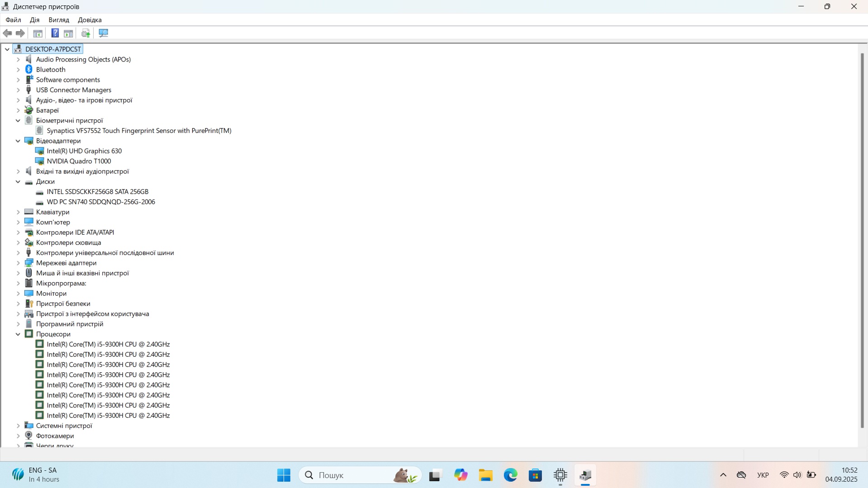This screenshot has height=488, width=868.
Task: Open the ENG - SA widget
Action: (x=36, y=475)
